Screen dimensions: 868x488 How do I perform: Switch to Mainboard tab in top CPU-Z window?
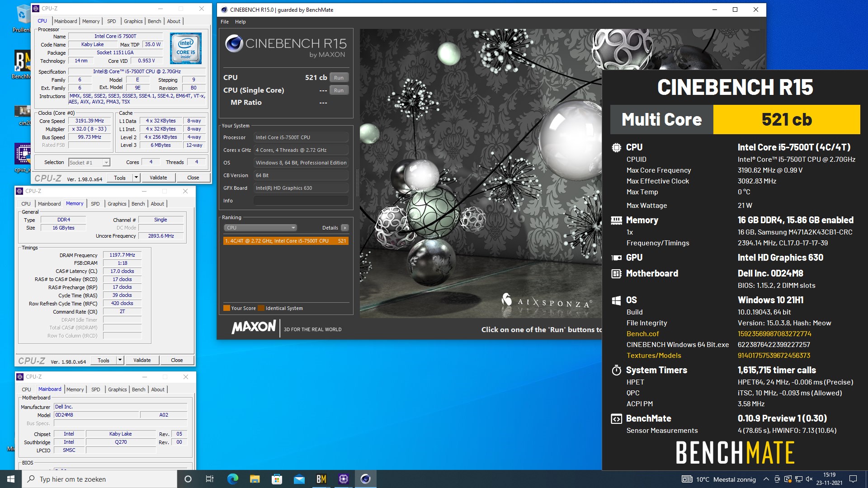pos(66,21)
